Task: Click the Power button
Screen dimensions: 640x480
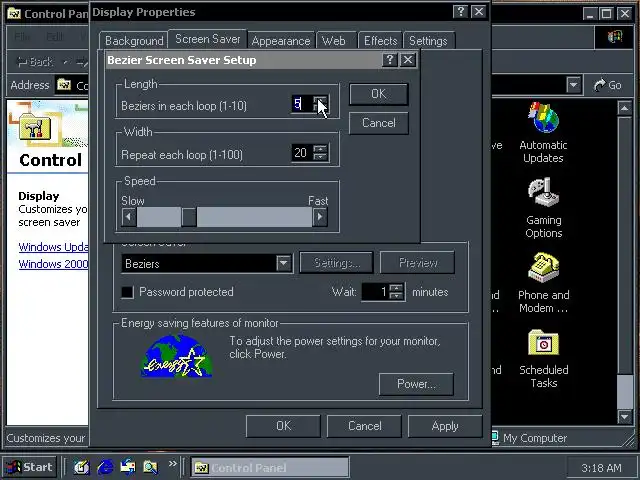Action: (416, 384)
